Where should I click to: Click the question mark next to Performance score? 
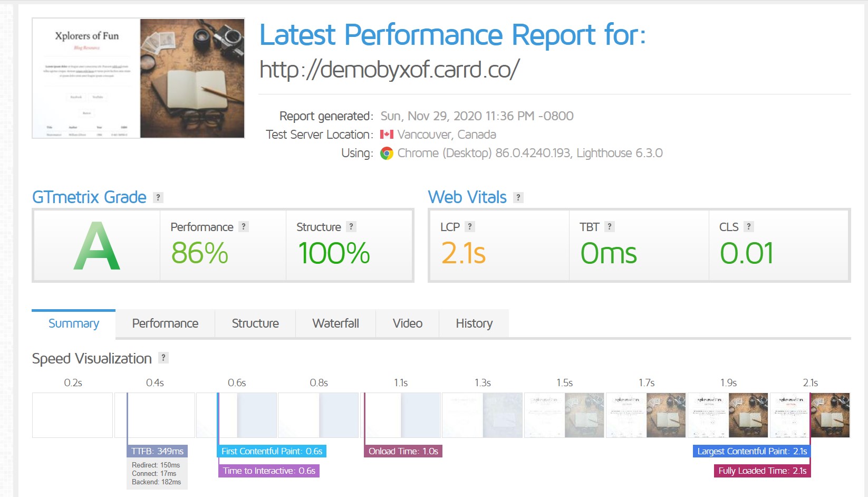[243, 226]
